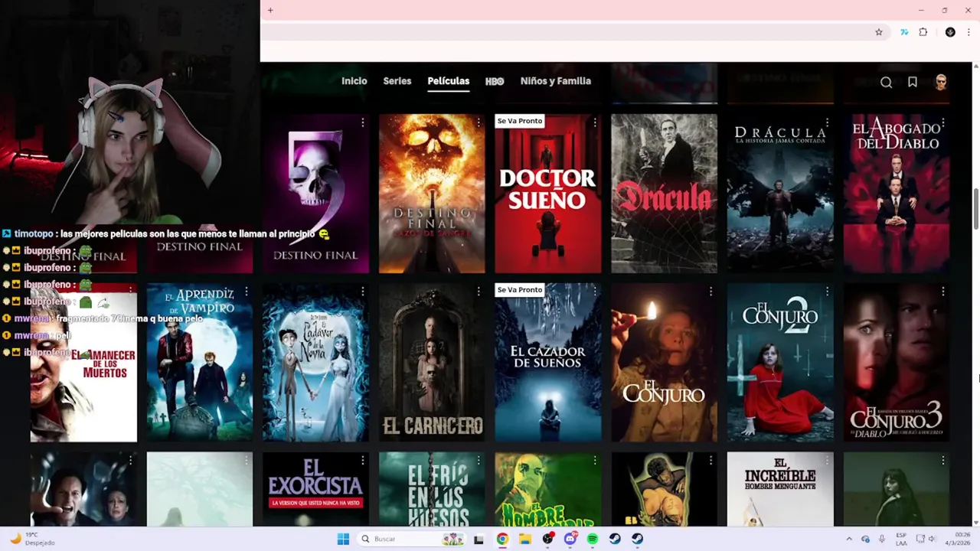Click the blue extension icon beside the star
The width and height of the screenshot is (980, 551).
coord(904,32)
